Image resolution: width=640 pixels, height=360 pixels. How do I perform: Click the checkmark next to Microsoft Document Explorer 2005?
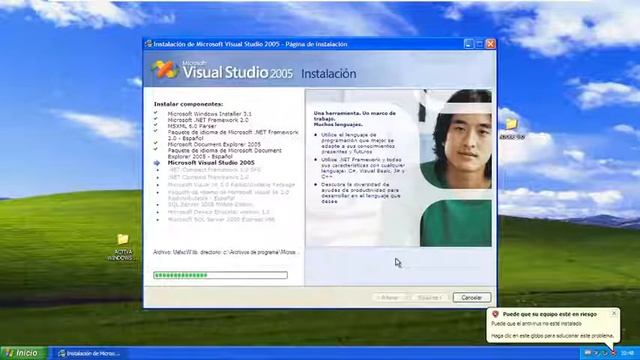pyautogui.click(x=156, y=143)
